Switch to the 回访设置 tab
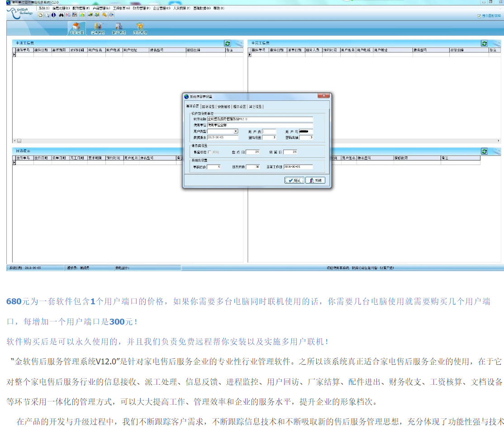504x434 pixels. [208, 107]
